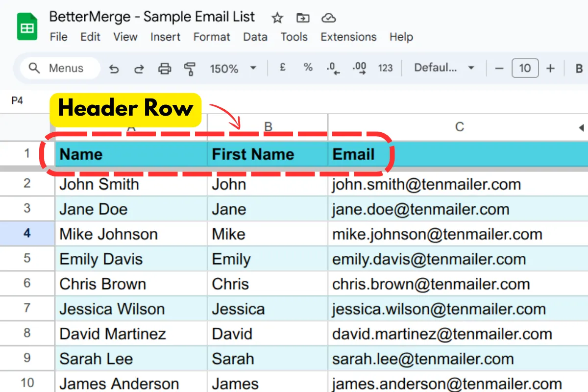Click the name box showing P4
The image size is (588, 392).
18,100
